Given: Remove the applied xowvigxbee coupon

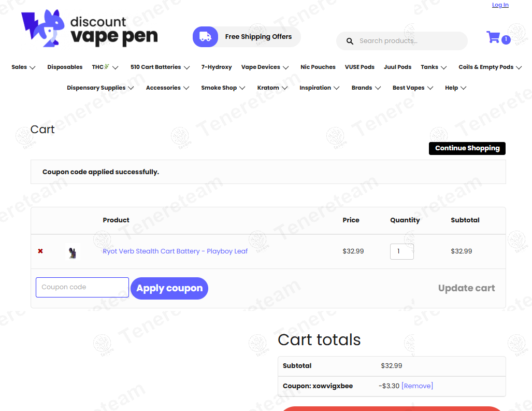Looking at the screenshot, I should (417, 386).
